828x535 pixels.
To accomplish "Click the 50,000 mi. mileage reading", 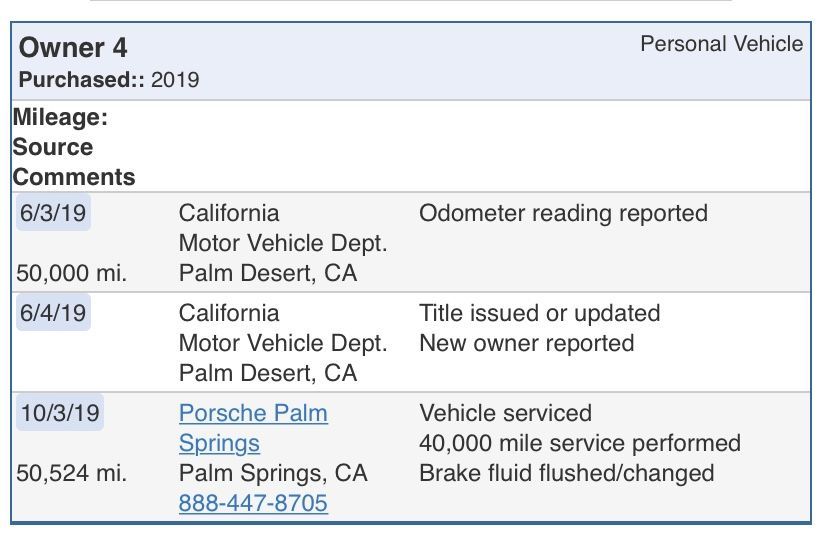I will (x=72, y=273).
